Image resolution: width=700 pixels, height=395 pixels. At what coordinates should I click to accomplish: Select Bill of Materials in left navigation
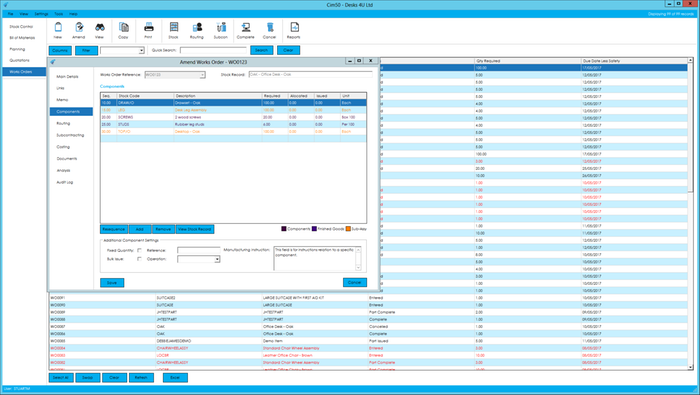point(22,38)
